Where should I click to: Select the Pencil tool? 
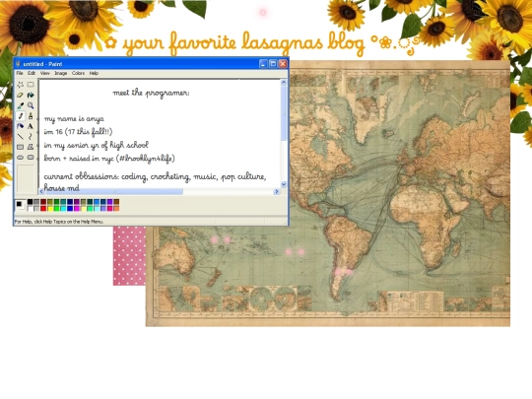click(21, 116)
